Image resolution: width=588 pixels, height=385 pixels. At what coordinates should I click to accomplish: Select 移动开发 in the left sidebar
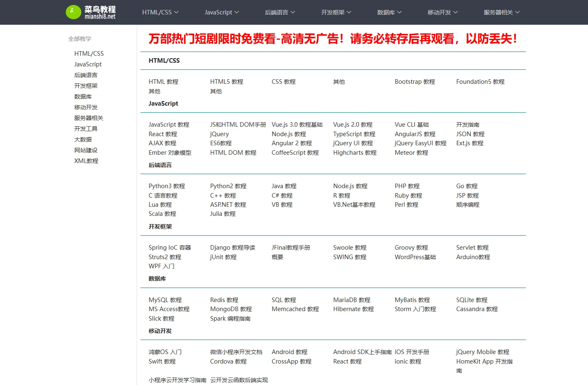[x=86, y=107]
